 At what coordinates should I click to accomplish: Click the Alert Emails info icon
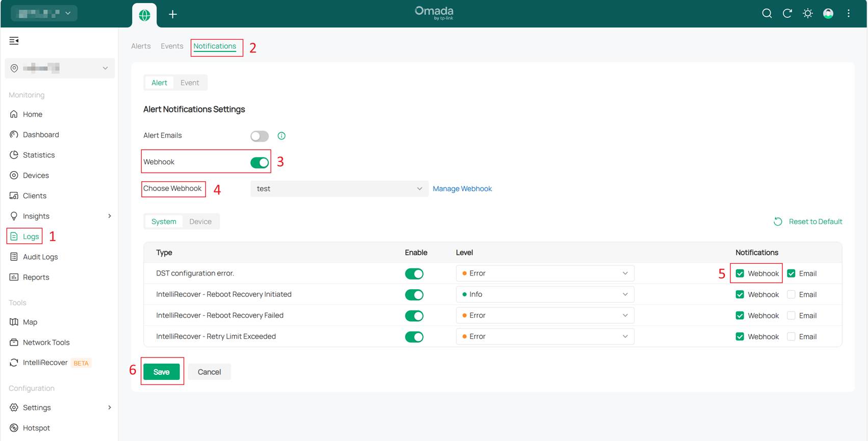[x=281, y=135]
